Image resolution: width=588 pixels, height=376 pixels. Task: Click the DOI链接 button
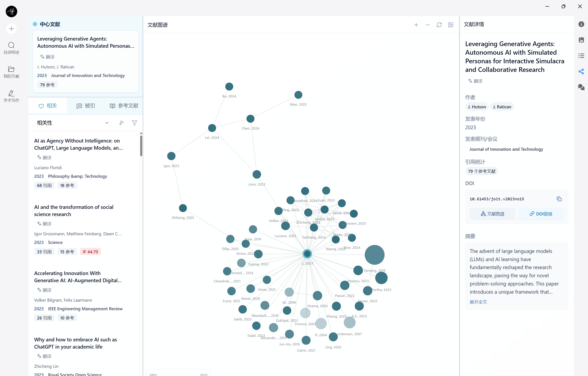click(541, 214)
